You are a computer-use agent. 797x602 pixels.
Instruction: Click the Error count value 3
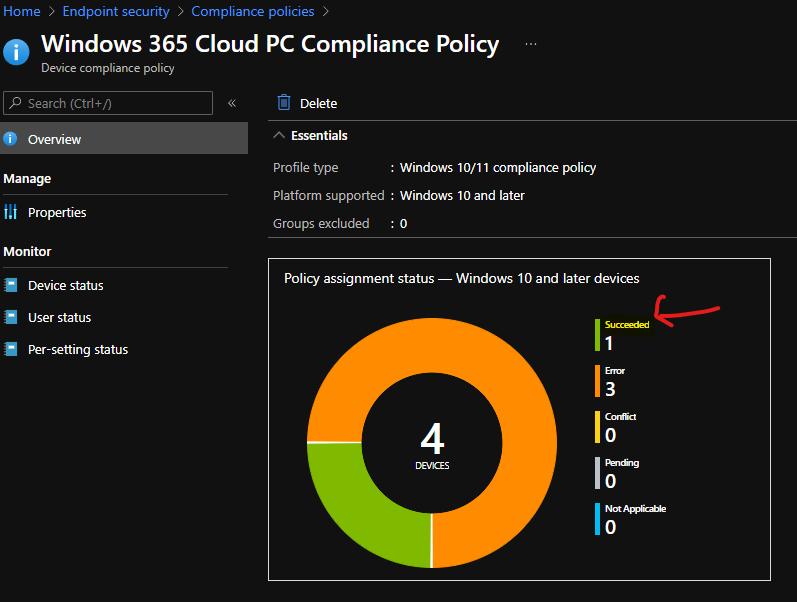[x=610, y=389]
